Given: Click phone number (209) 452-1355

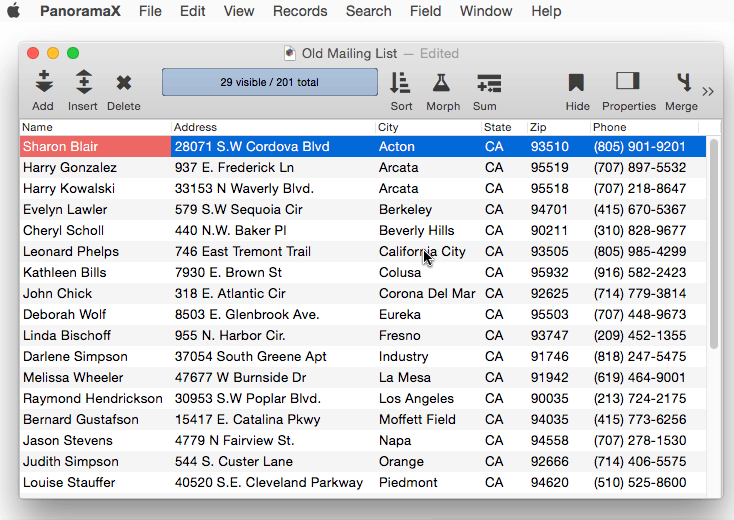Looking at the screenshot, I should tap(640, 336).
